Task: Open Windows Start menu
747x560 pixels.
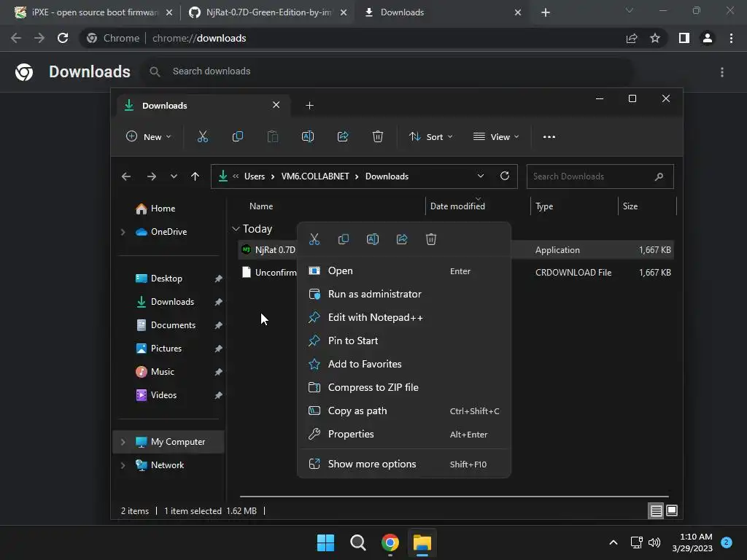Action: tap(326, 542)
